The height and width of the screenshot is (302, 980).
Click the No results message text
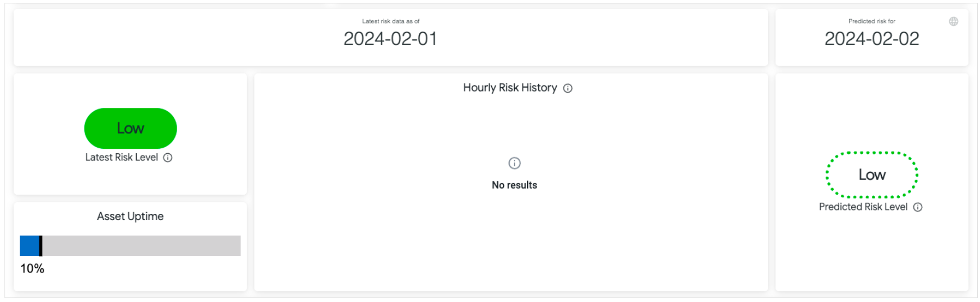click(514, 185)
